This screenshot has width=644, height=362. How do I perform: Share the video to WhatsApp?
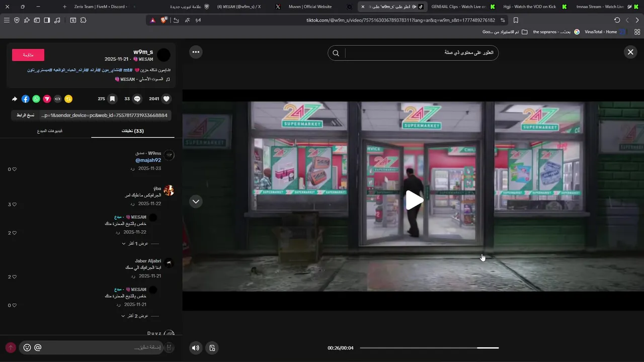(36, 99)
